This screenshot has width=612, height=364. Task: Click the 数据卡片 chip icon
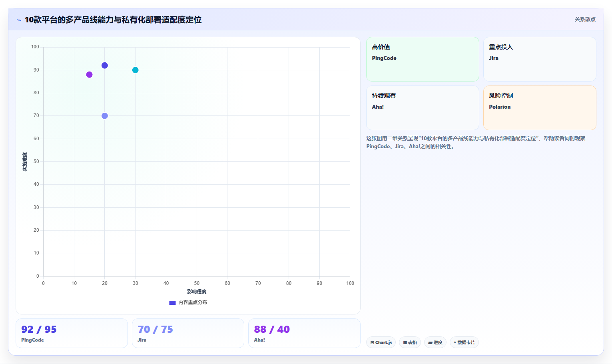[x=455, y=342]
